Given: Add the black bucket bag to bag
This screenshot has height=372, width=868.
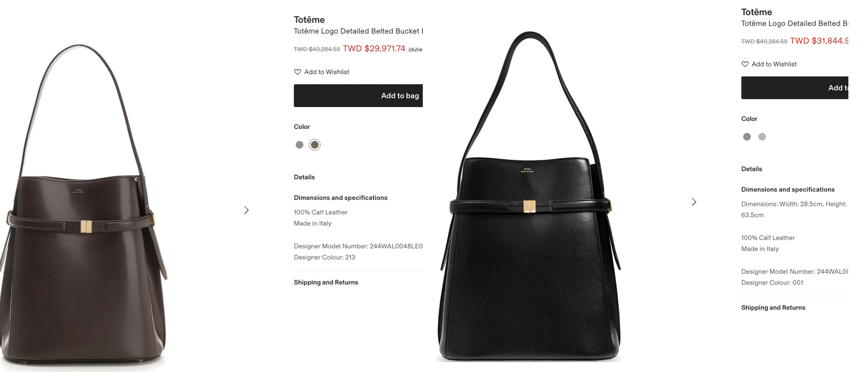Looking at the screenshot, I should [795, 88].
